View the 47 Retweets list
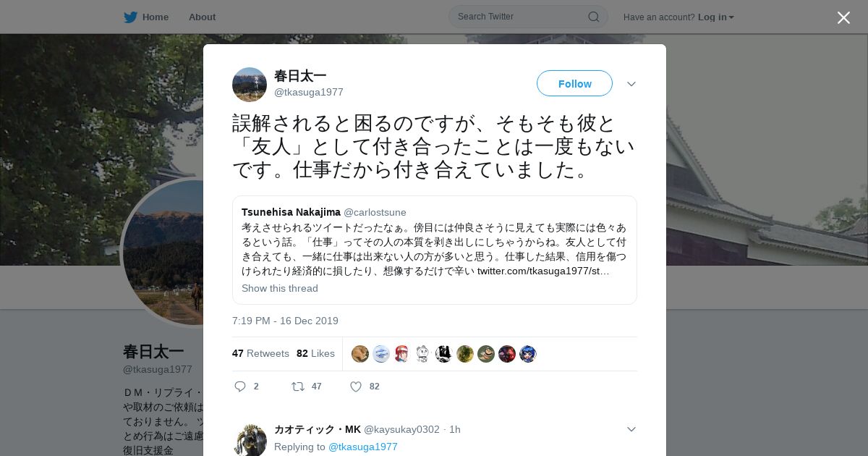The image size is (868, 456). click(x=260, y=353)
